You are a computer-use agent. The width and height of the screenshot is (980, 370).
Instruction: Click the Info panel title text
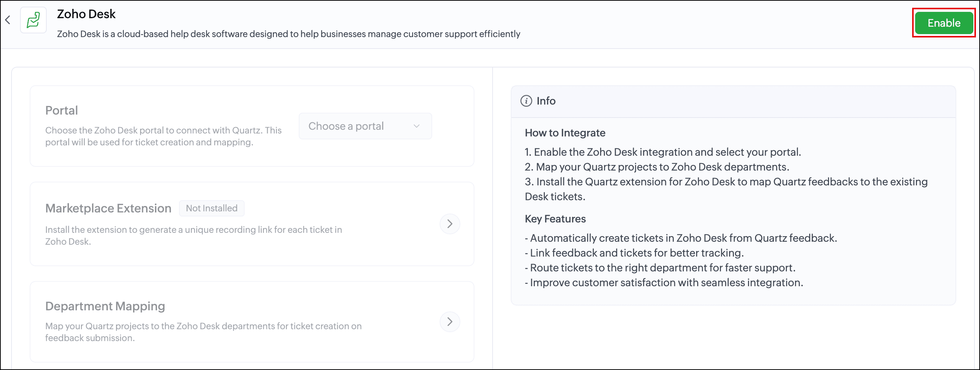(x=546, y=101)
